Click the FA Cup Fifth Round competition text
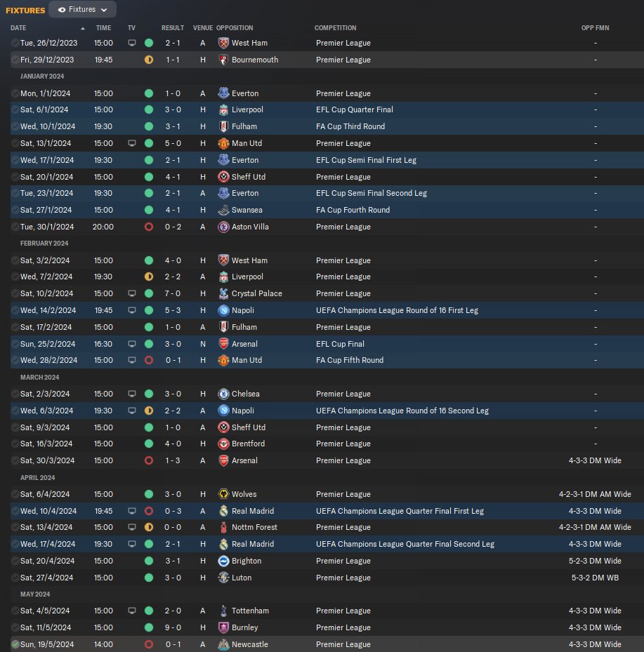This screenshot has width=644, height=652. [x=350, y=361]
